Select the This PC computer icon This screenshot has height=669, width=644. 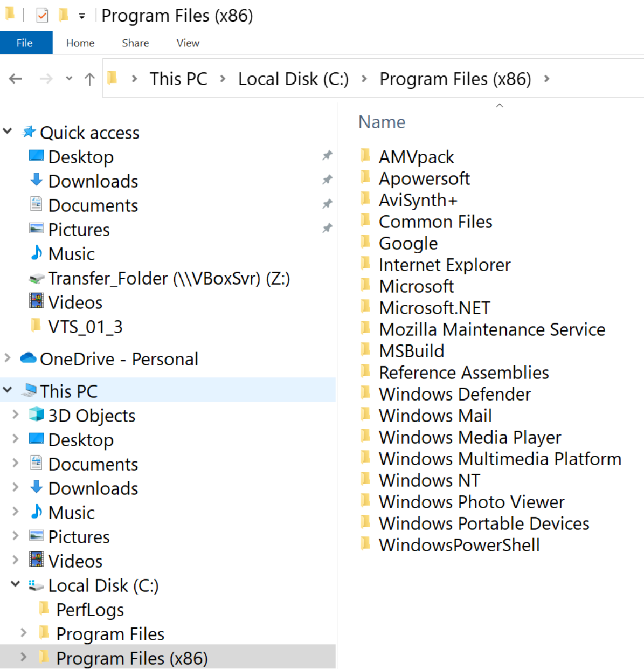pos(29,390)
